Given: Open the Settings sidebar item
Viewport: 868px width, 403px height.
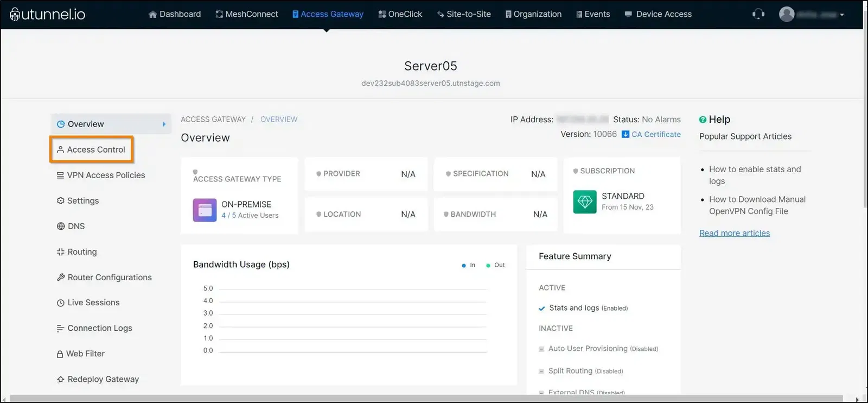Looking at the screenshot, I should tap(78, 200).
